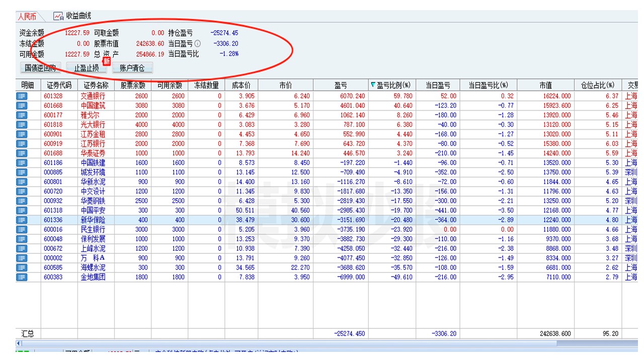644x362 pixels.
Task: Select stock code 601186
Action: coord(53,163)
